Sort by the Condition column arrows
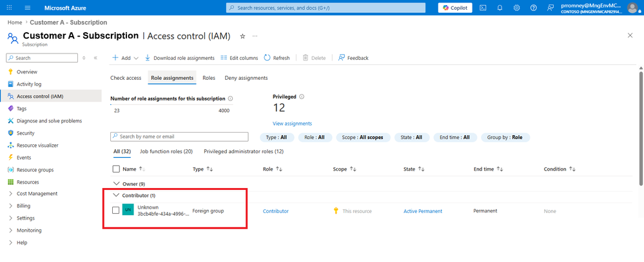 click(x=572, y=169)
